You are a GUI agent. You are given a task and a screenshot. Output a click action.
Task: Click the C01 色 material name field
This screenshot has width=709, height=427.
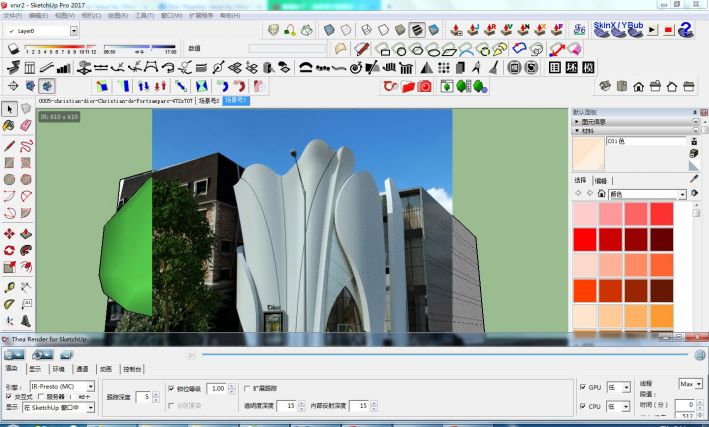[646, 141]
